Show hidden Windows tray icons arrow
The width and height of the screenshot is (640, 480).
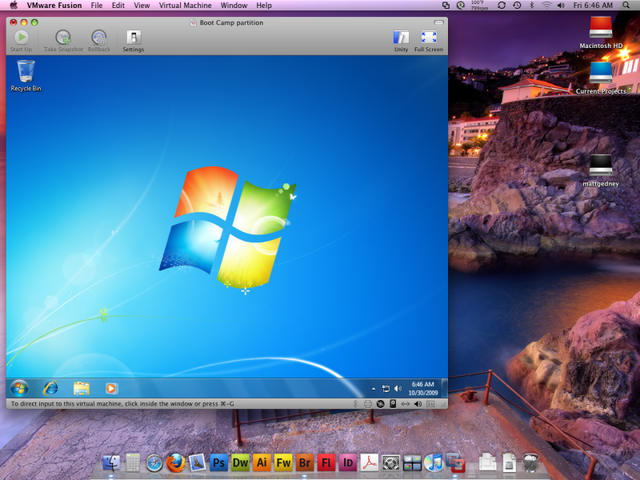point(373,389)
